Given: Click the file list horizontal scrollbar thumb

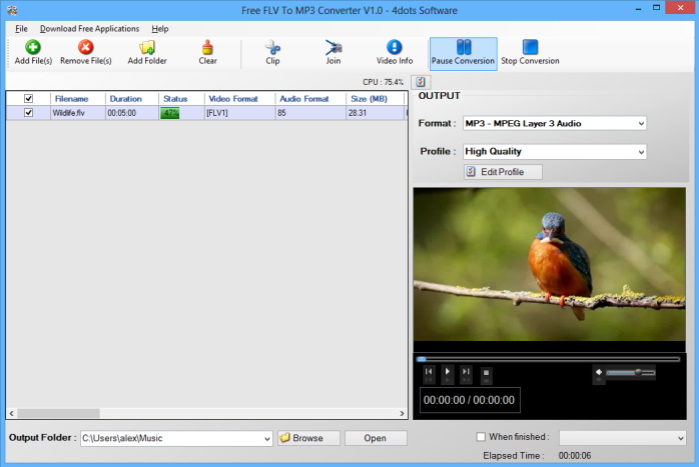Looking at the screenshot, I should [58, 414].
